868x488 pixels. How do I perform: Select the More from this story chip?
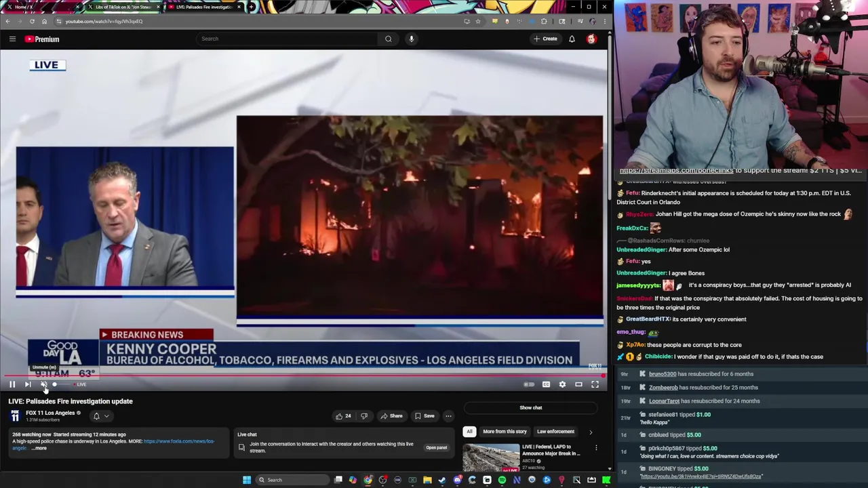click(x=505, y=431)
